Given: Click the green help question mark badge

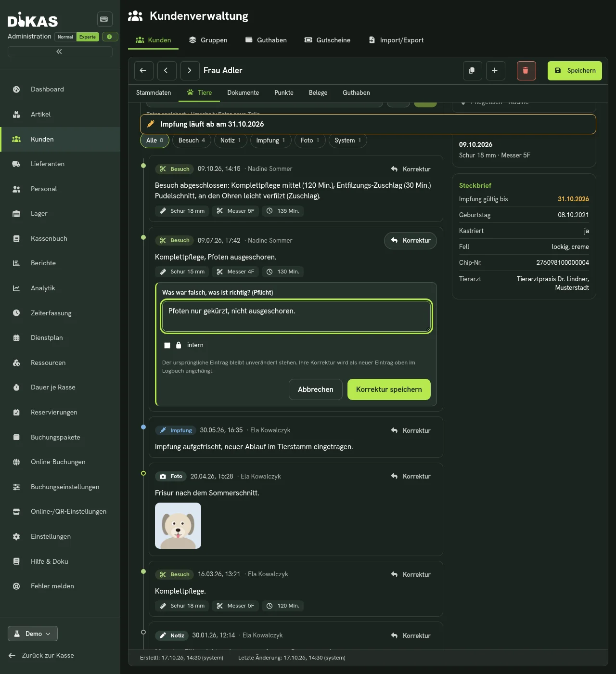Looking at the screenshot, I should (110, 37).
